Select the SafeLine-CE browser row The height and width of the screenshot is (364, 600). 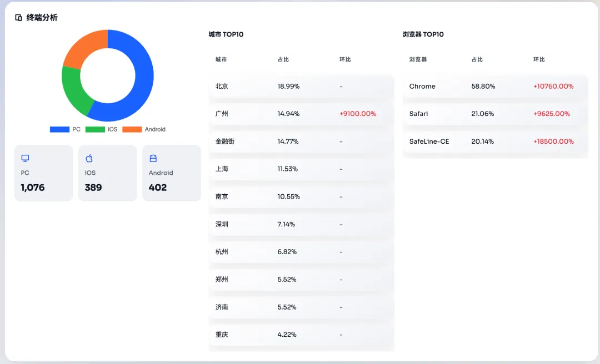coord(495,141)
